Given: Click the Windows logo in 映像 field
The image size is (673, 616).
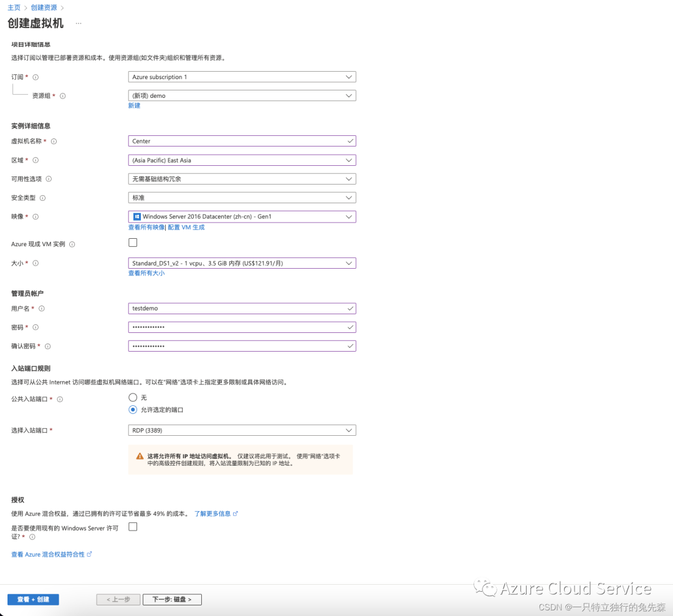Looking at the screenshot, I should tap(137, 217).
